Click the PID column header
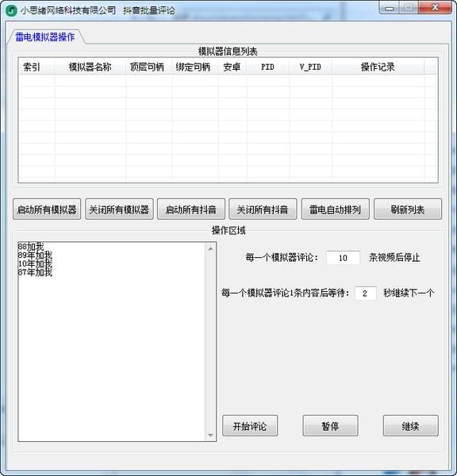 coord(268,67)
